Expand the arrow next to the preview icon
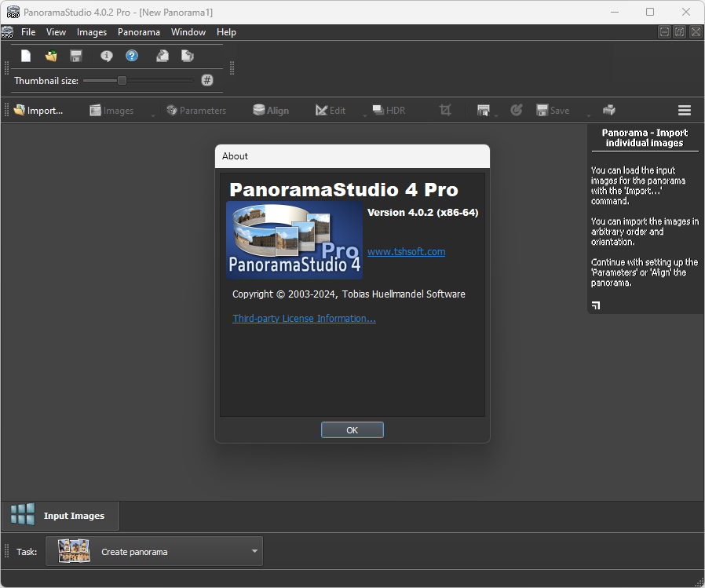Viewport: 705px width, 588px height. click(x=496, y=116)
